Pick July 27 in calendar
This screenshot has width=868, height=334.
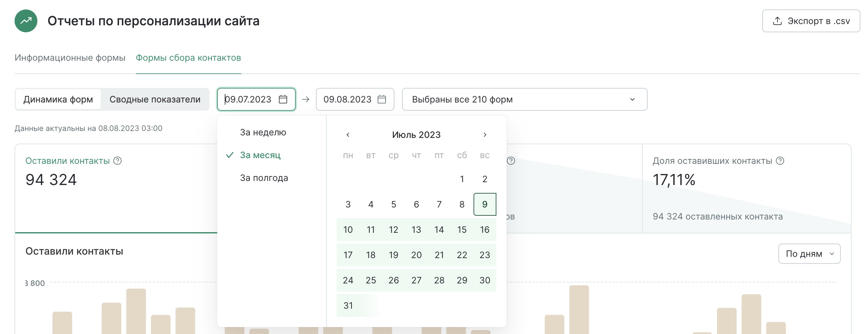tap(417, 280)
